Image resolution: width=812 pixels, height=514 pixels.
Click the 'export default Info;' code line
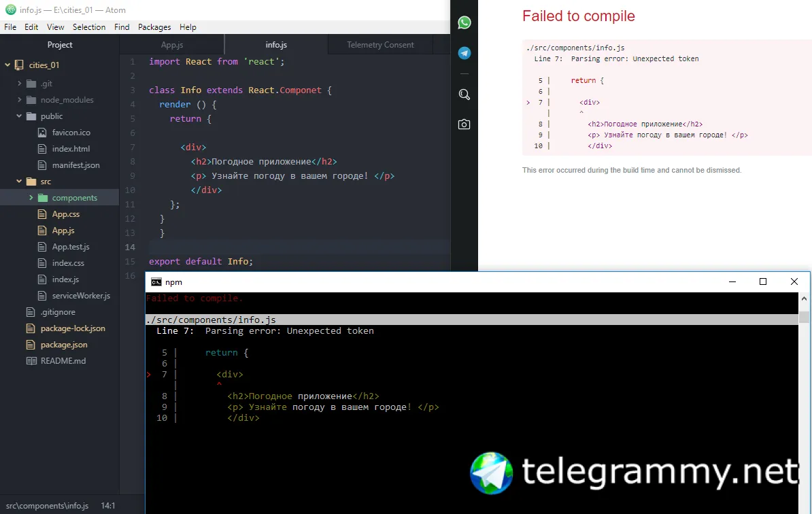[x=201, y=261]
